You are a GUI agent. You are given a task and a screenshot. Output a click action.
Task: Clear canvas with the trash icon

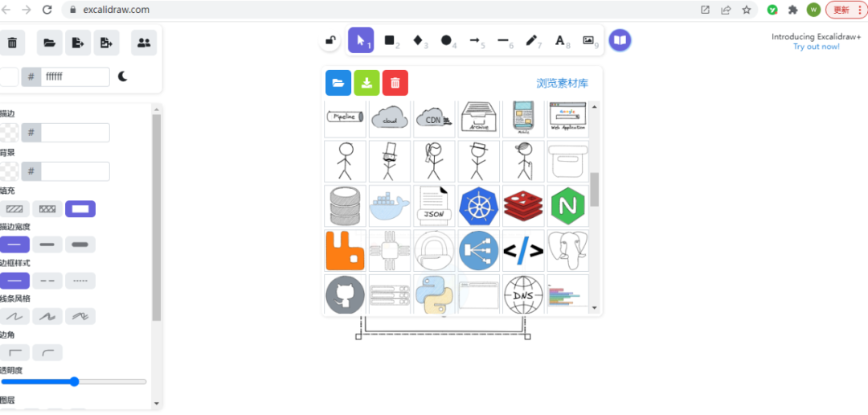pos(12,43)
